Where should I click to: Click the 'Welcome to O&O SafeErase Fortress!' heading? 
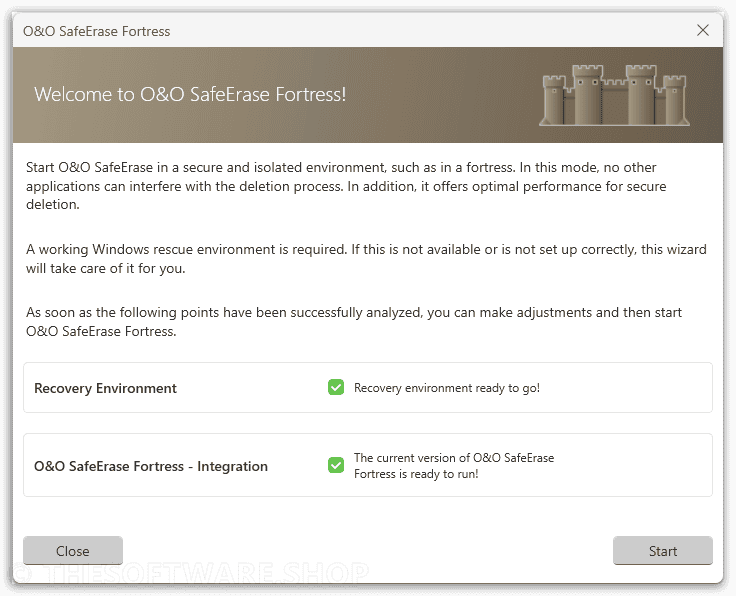coord(190,94)
